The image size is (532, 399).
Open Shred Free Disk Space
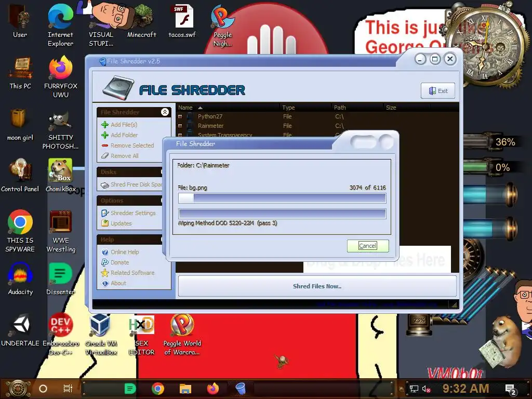131,184
